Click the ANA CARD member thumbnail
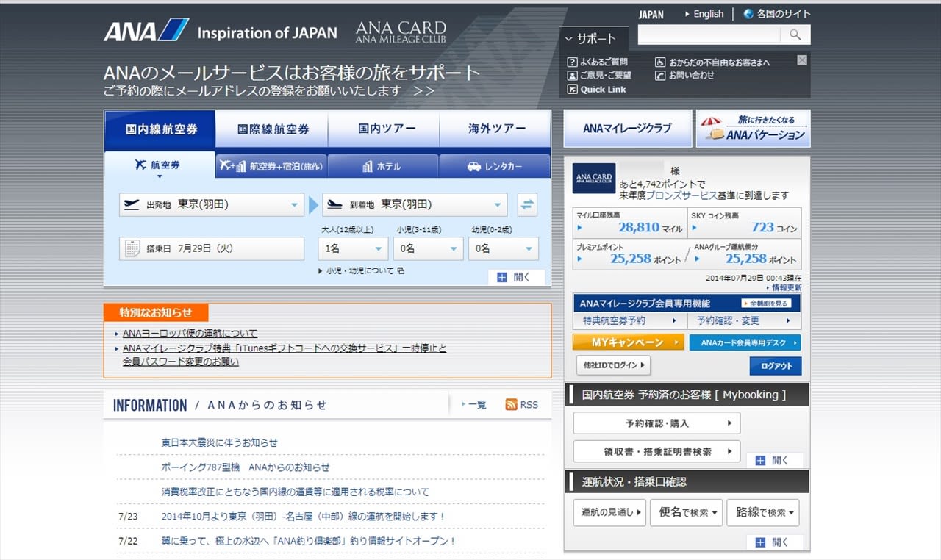The height and width of the screenshot is (560, 941). 593,179
